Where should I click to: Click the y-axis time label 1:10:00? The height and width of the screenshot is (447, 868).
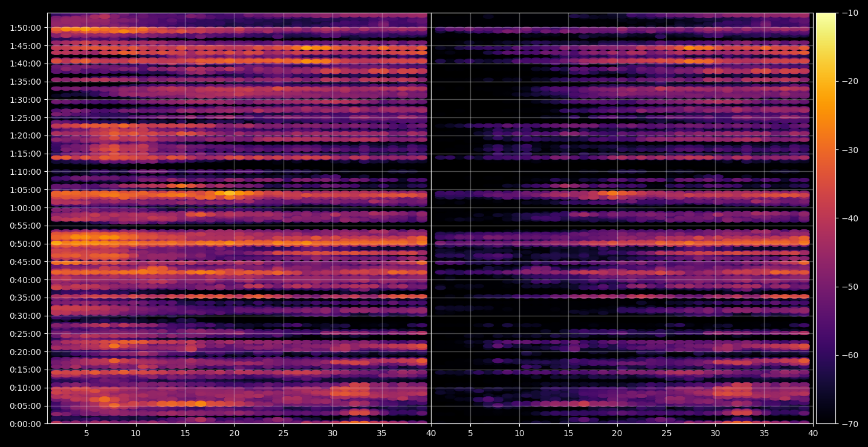pos(25,172)
